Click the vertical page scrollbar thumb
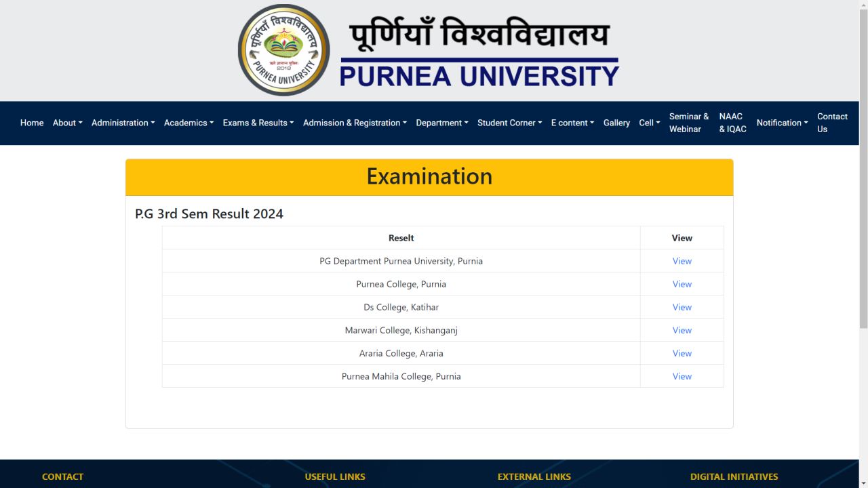 point(863,169)
